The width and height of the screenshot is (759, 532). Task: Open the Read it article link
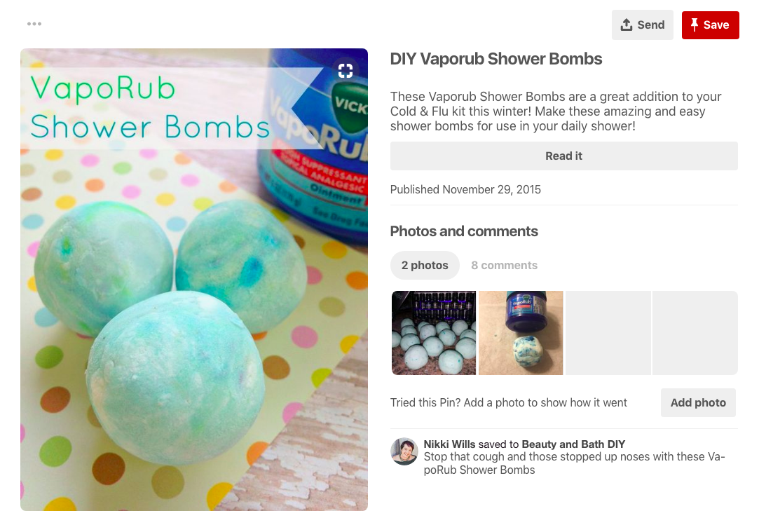(564, 156)
